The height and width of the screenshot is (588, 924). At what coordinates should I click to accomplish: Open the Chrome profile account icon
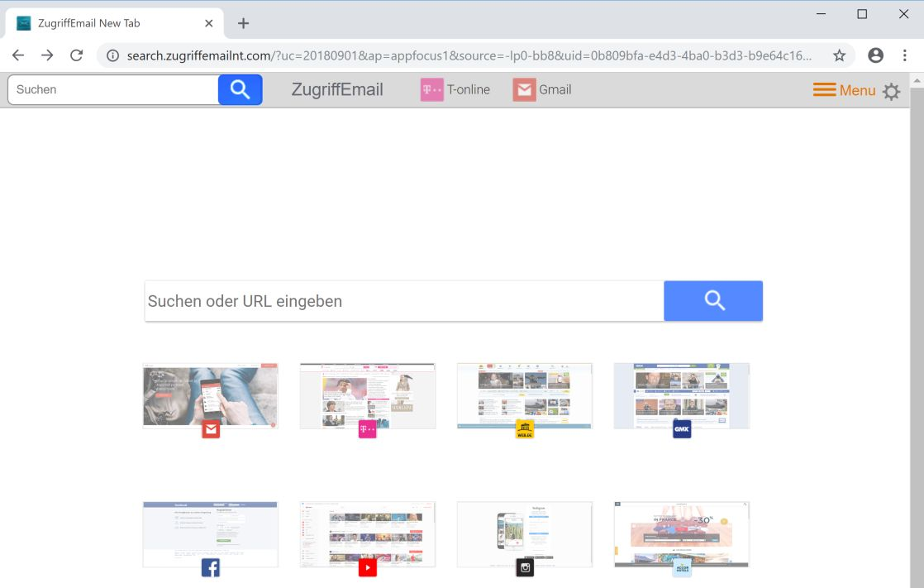876,55
